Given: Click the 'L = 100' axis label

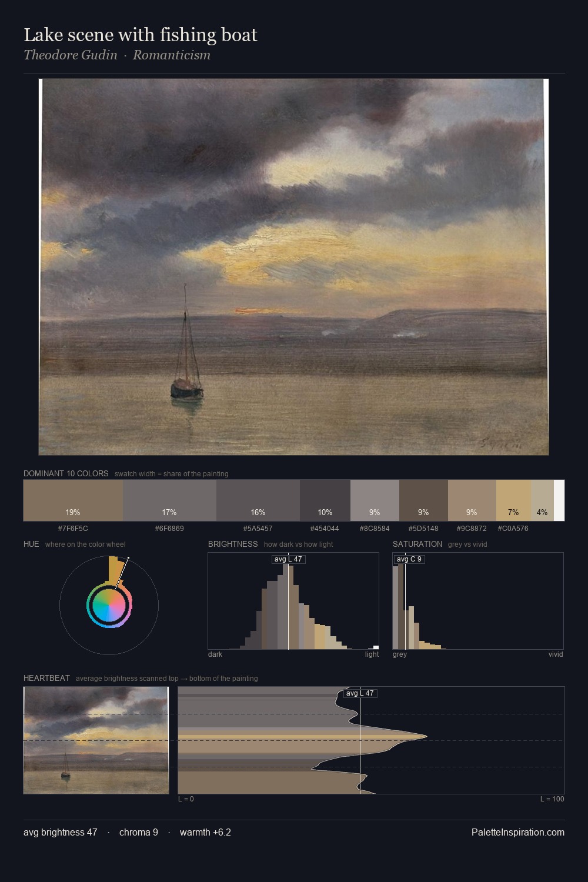Looking at the screenshot, I should 552,799.
